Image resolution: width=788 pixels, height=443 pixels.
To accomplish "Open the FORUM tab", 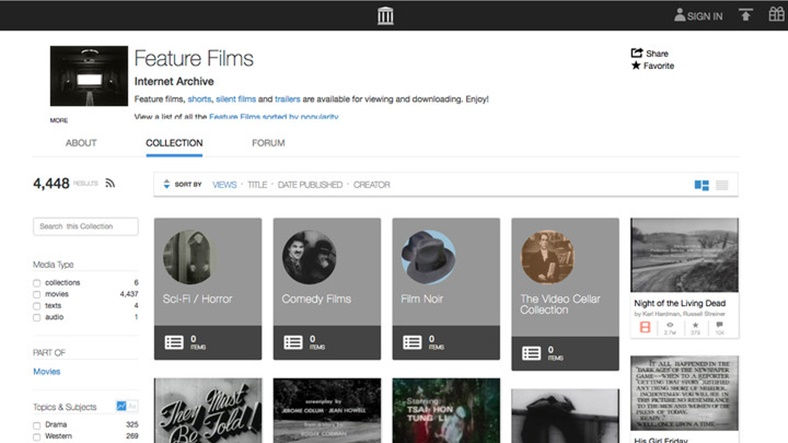I will [268, 143].
